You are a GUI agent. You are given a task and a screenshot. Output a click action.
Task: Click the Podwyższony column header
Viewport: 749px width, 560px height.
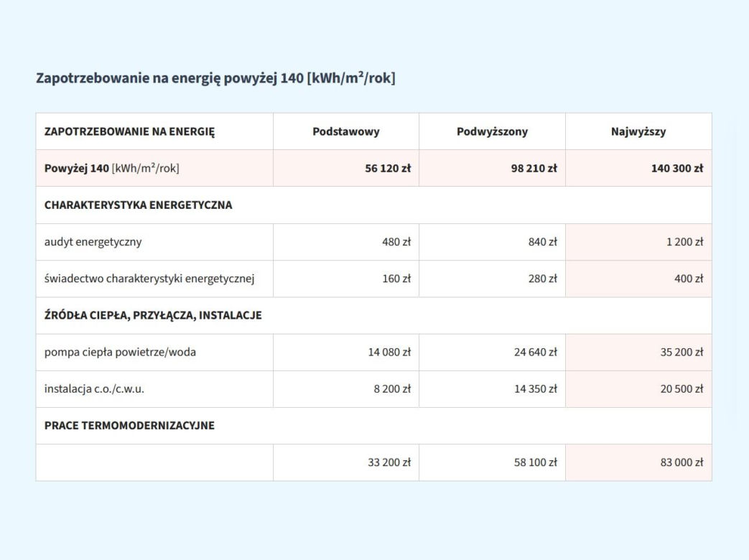coord(492,131)
